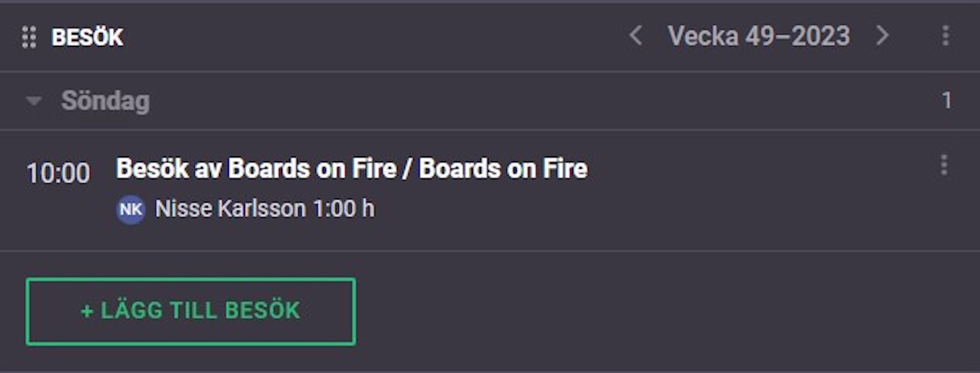Go to the previous week
This screenshot has width=980, height=373.
coord(635,35)
